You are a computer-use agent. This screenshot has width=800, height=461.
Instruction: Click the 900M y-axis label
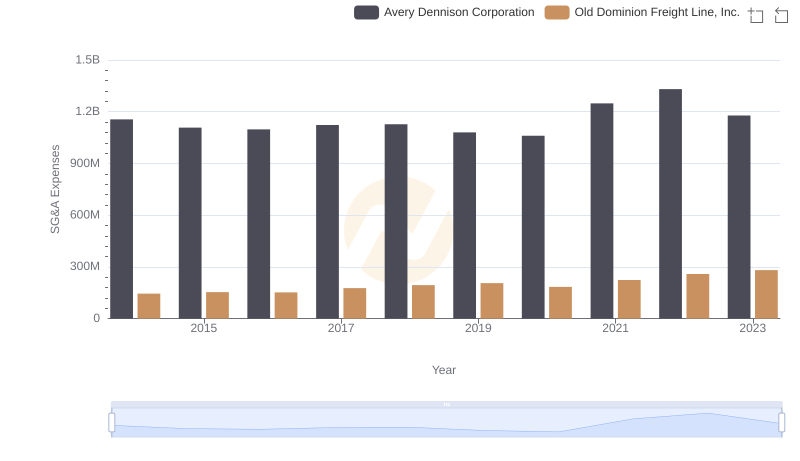85,163
